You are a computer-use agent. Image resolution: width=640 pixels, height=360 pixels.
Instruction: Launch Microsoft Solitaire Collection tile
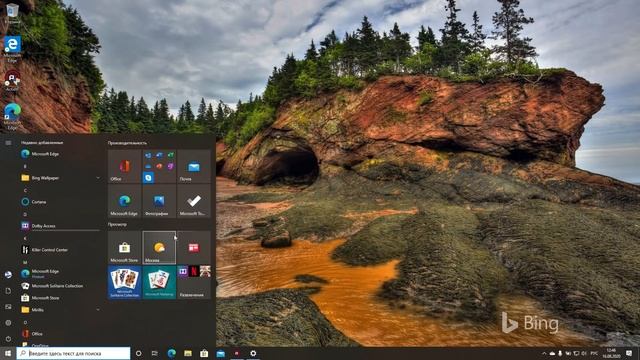pyautogui.click(x=124, y=282)
